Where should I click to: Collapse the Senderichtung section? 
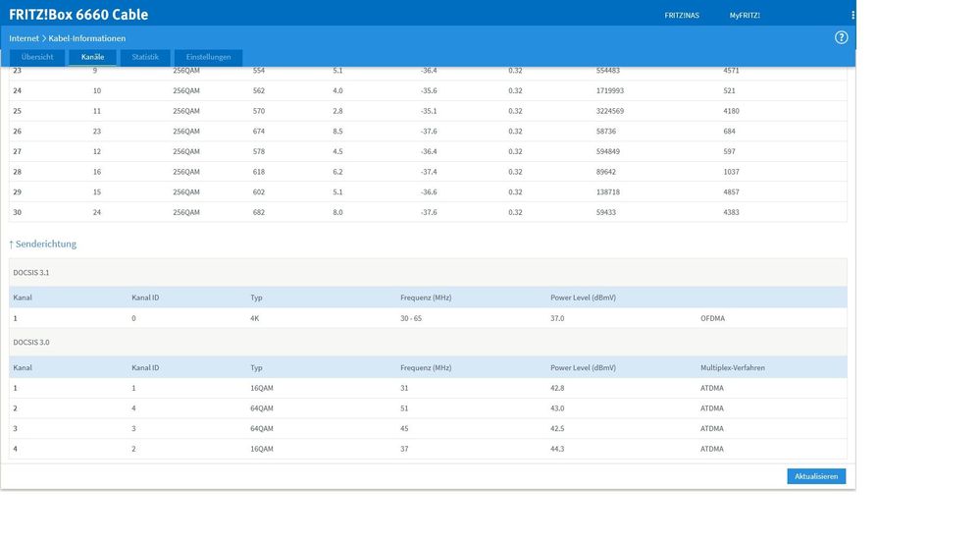pos(42,244)
